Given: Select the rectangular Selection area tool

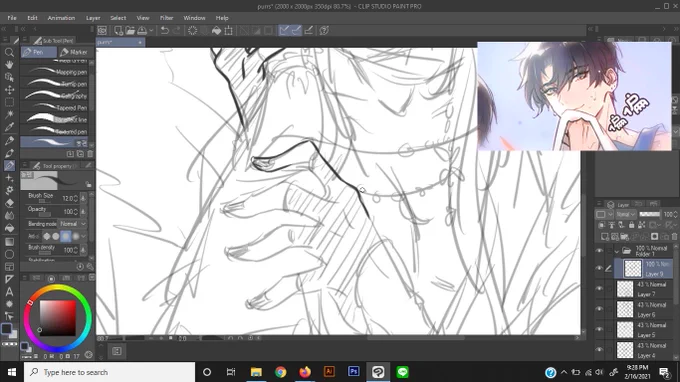Looking at the screenshot, I should 9,102.
